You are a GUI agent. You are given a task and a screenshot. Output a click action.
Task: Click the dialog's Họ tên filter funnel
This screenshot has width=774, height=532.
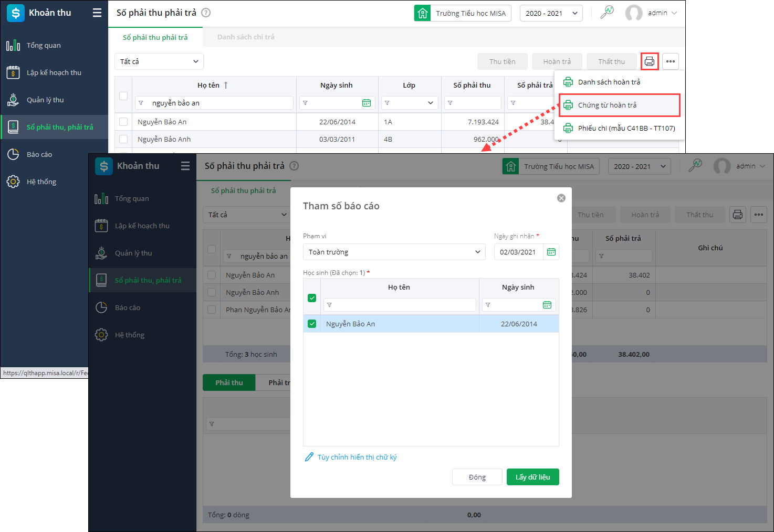coord(329,305)
